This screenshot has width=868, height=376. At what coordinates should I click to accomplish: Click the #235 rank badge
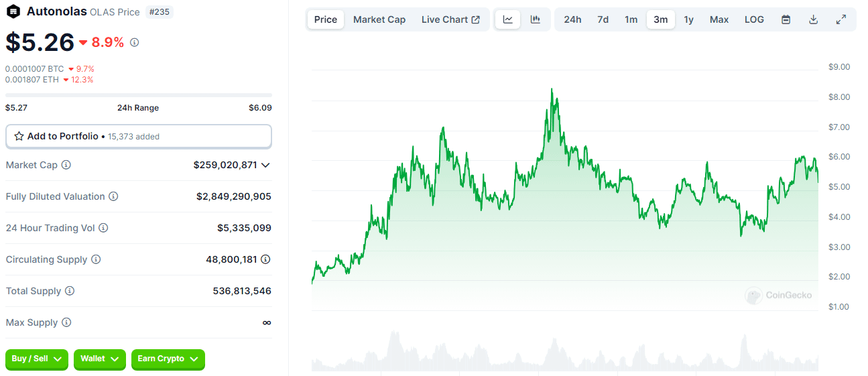[159, 11]
